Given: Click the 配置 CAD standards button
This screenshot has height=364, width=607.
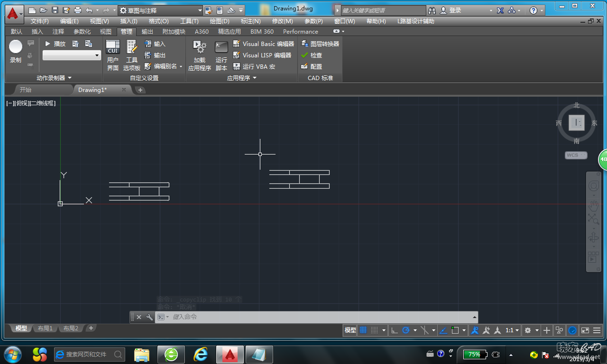Looking at the screenshot, I should pos(312,66).
